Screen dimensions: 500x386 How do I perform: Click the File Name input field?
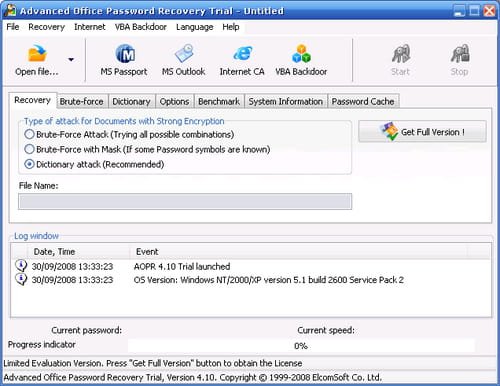click(x=185, y=201)
